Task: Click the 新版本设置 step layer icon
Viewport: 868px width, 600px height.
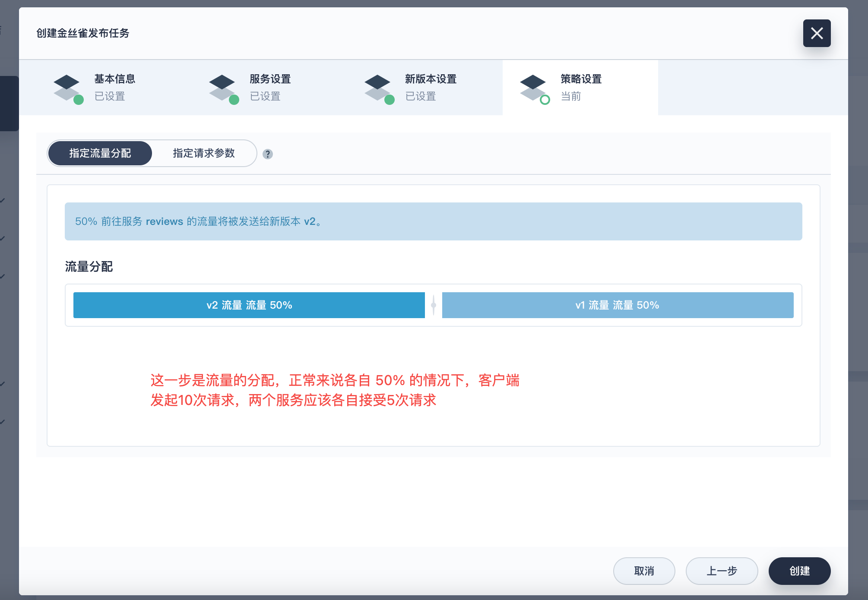Action: click(377, 87)
